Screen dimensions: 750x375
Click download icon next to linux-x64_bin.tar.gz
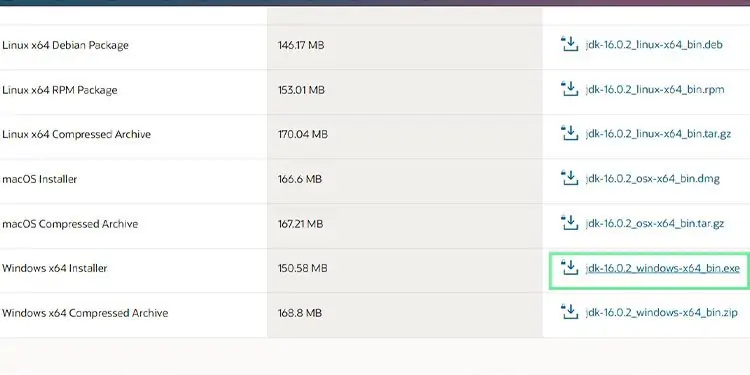569,133
